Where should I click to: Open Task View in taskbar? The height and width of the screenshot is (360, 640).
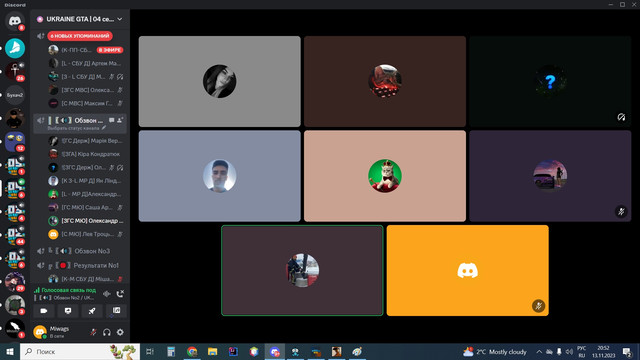(150, 351)
